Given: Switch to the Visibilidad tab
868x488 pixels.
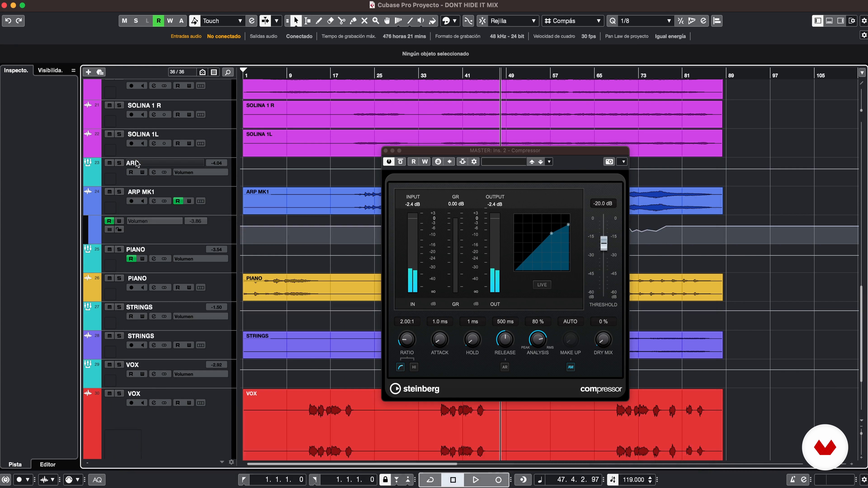Looking at the screenshot, I should 50,70.
